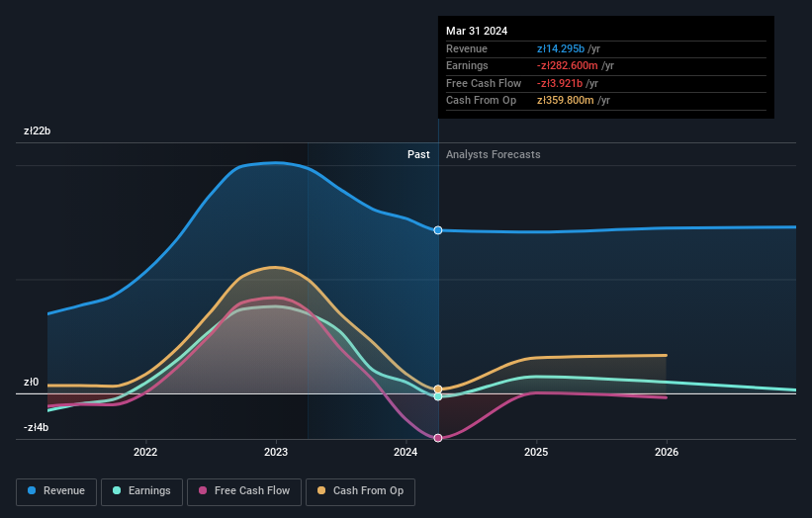Click the -zł4b y-axis label
812x518 pixels.
(37, 427)
